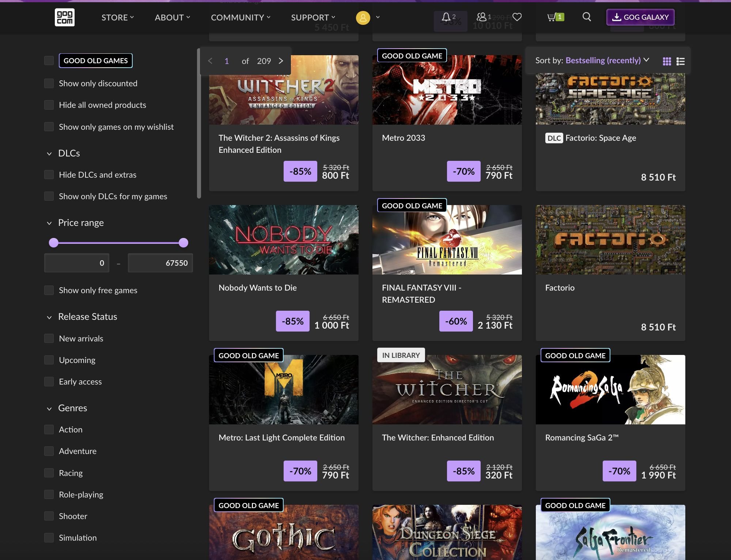Image resolution: width=731 pixels, height=560 pixels.
Task: Open the Metro 2033 title link
Action: [404, 138]
